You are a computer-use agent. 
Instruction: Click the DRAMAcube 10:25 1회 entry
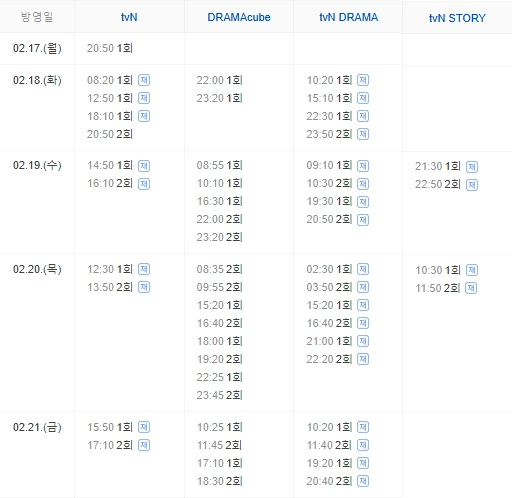[x=219, y=427]
